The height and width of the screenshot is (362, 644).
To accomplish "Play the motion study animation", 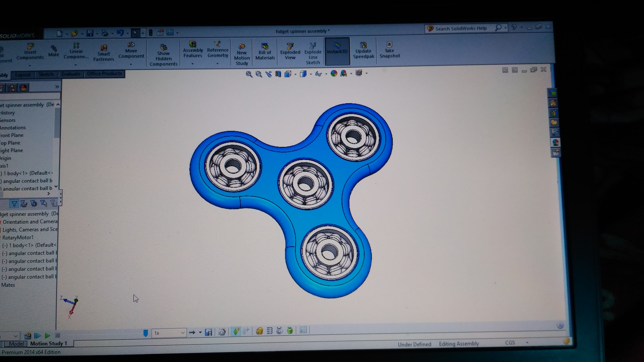I will [x=47, y=336].
